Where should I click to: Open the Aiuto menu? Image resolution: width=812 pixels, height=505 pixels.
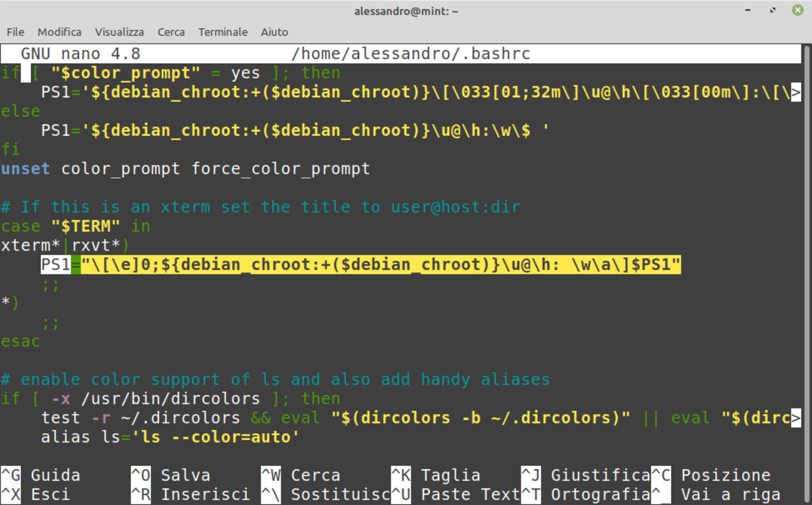tap(274, 32)
